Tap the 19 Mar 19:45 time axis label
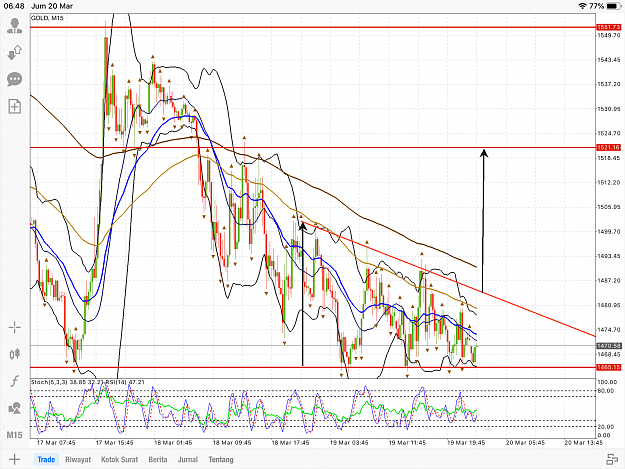The height and width of the screenshot is (469, 625). [466, 442]
